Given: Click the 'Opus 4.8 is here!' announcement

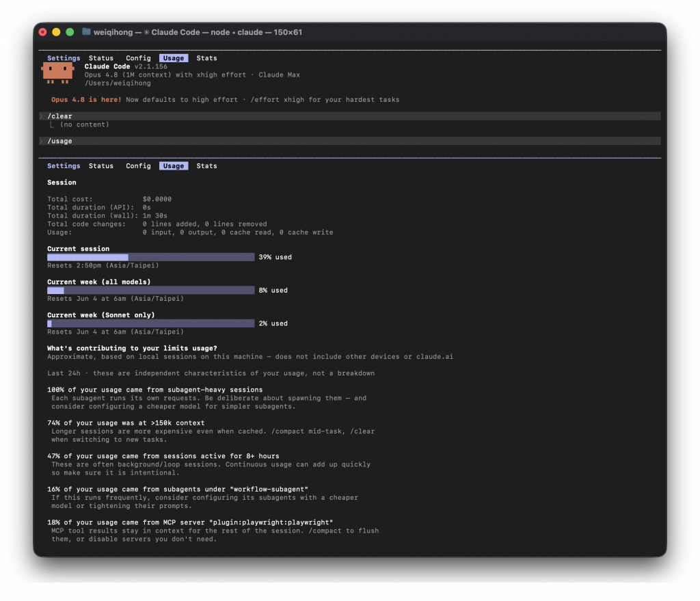Looking at the screenshot, I should [x=86, y=100].
